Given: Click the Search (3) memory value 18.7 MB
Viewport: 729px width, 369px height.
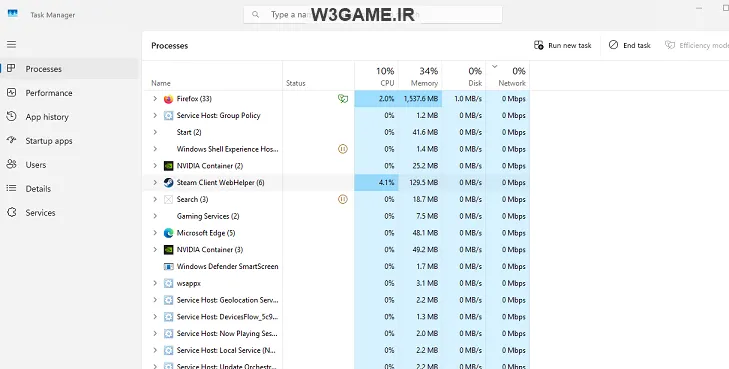Looking at the screenshot, I should point(425,199).
